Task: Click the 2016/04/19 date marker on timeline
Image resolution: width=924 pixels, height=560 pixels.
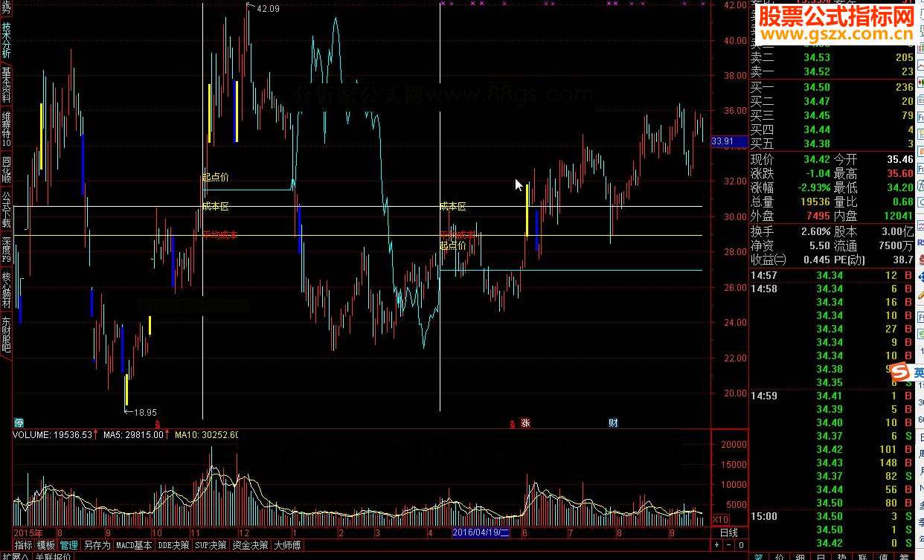Action: (x=481, y=532)
